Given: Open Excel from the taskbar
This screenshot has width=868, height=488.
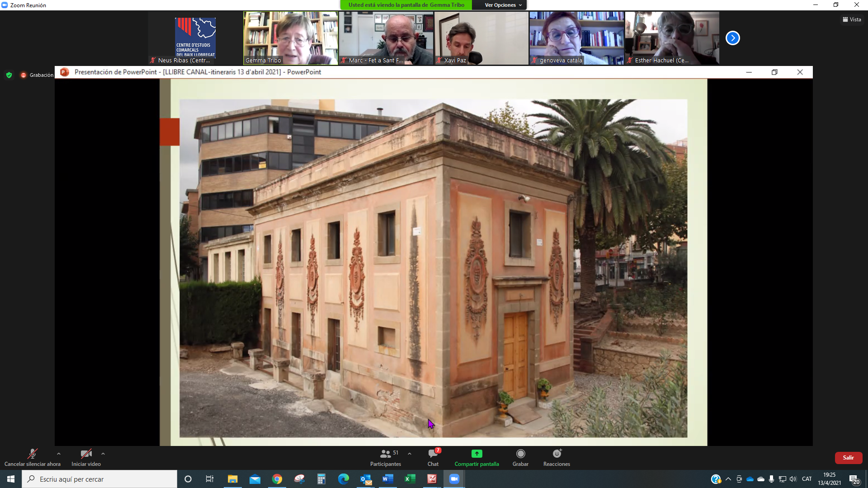Looking at the screenshot, I should tap(410, 479).
